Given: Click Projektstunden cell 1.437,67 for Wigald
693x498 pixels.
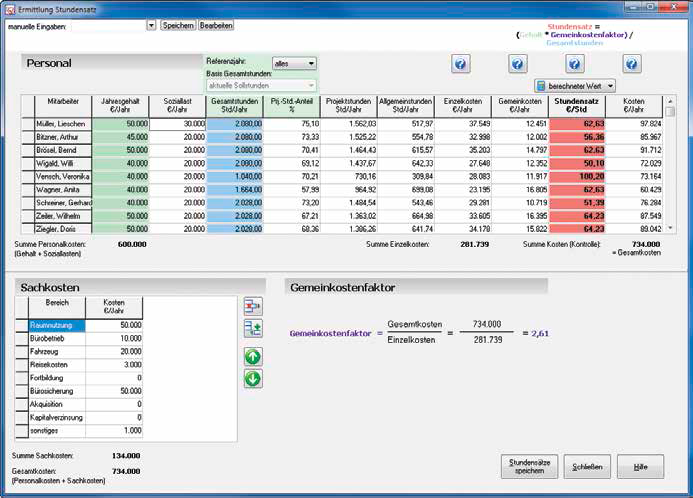Looking at the screenshot, I should pos(349,163).
